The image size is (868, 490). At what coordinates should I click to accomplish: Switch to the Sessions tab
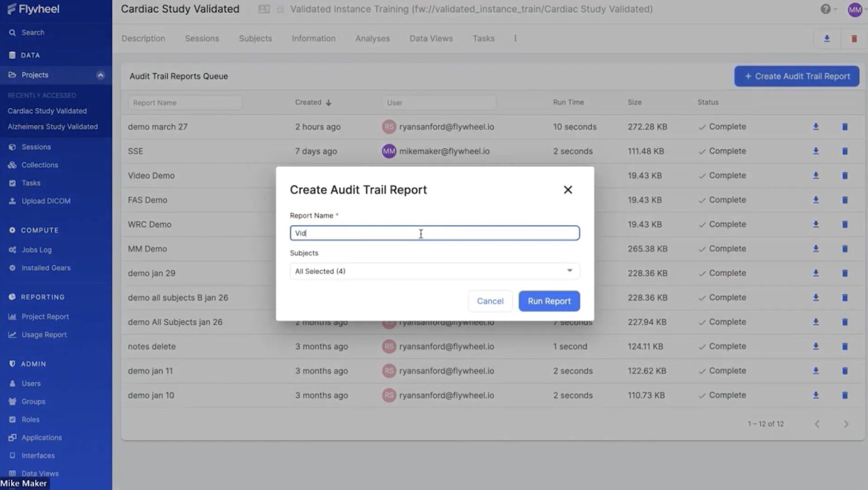pyautogui.click(x=202, y=38)
